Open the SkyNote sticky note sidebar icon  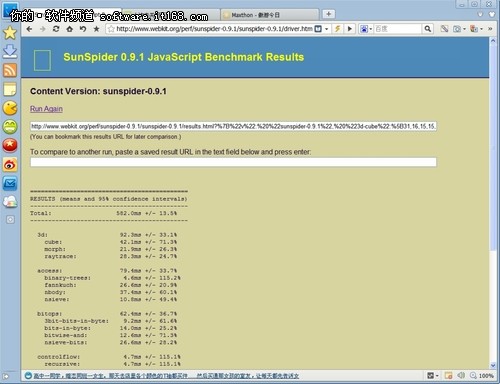[10, 89]
